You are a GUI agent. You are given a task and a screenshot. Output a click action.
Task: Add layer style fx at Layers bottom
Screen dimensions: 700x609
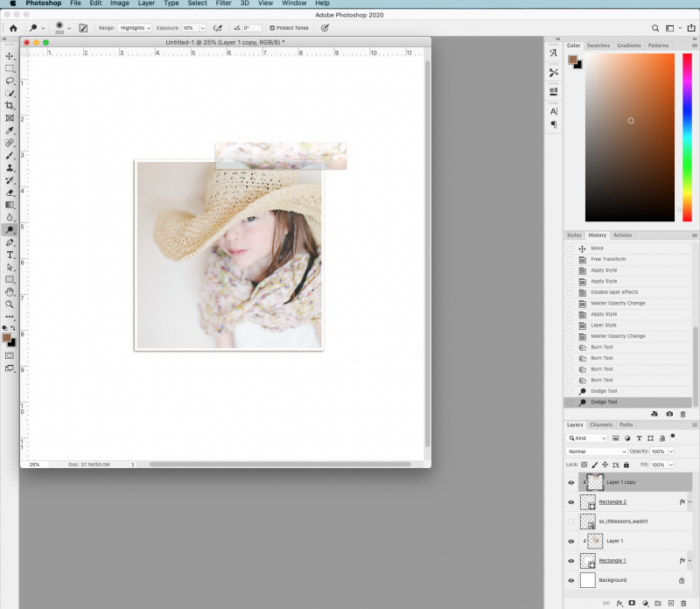coord(619,603)
